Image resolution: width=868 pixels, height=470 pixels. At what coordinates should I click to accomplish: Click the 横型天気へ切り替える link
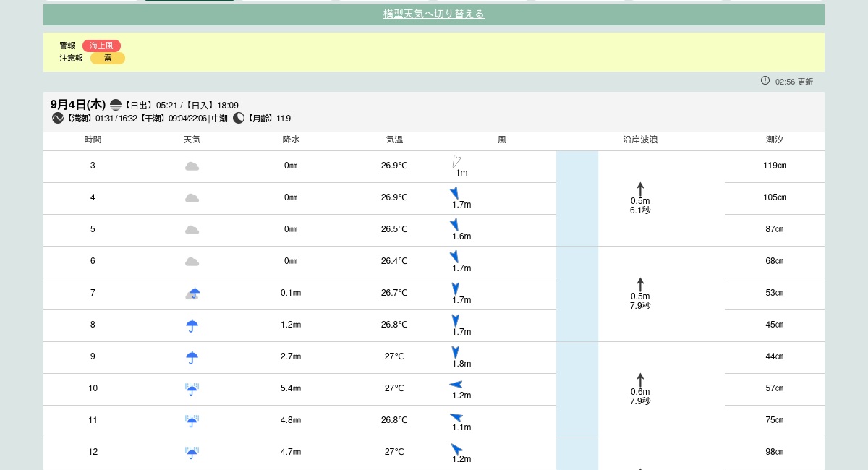tap(433, 14)
